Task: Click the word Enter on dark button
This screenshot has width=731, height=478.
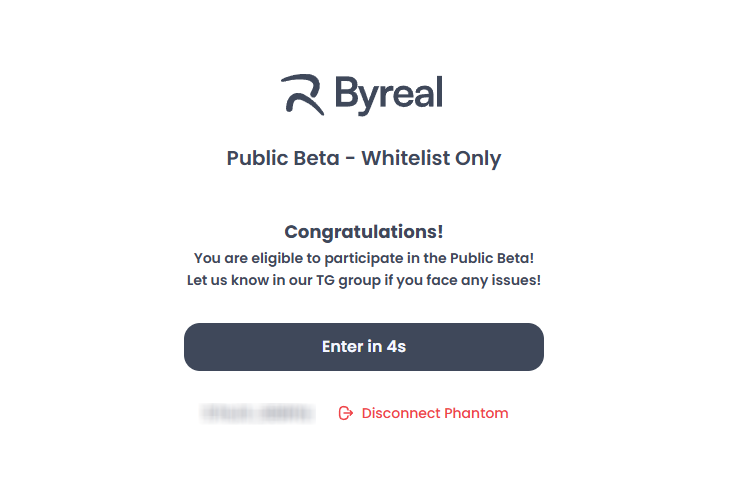Action: (342, 346)
